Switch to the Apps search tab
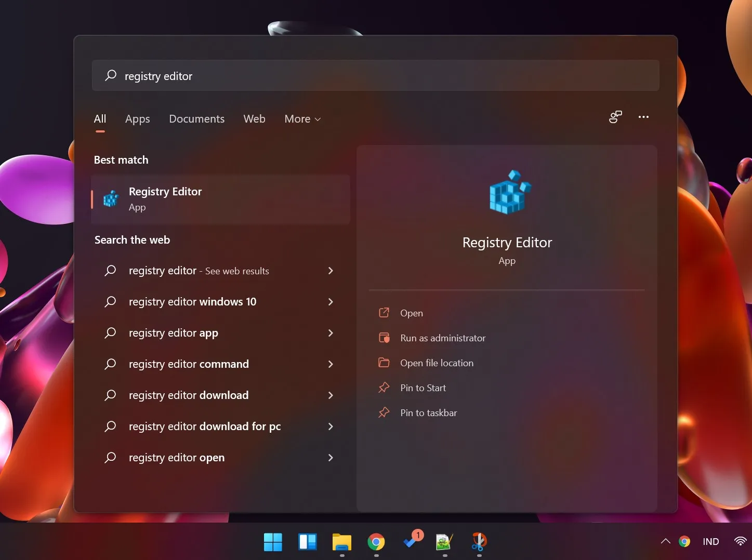752x560 pixels. tap(137, 118)
